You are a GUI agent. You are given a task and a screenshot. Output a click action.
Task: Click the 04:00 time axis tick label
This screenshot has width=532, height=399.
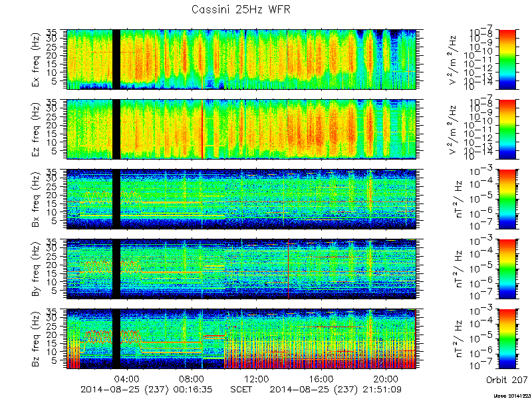click(127, 378)
